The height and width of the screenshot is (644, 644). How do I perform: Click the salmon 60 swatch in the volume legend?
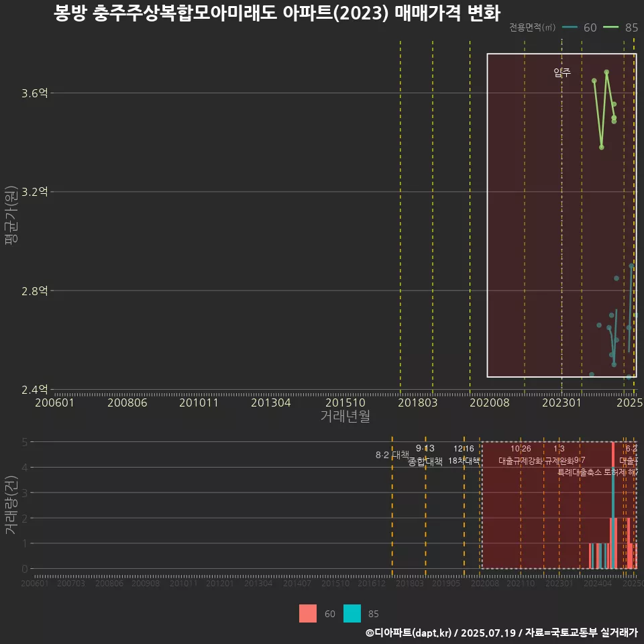click(308, 613)
